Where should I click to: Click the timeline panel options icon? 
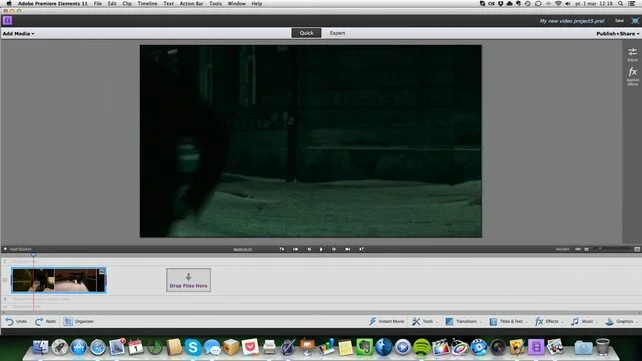pos(637,249)
